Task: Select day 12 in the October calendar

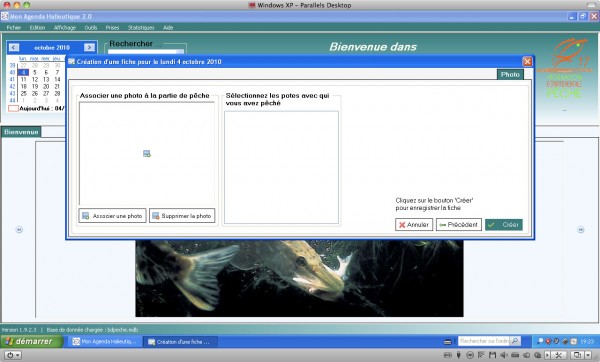Action: point(35,79)
